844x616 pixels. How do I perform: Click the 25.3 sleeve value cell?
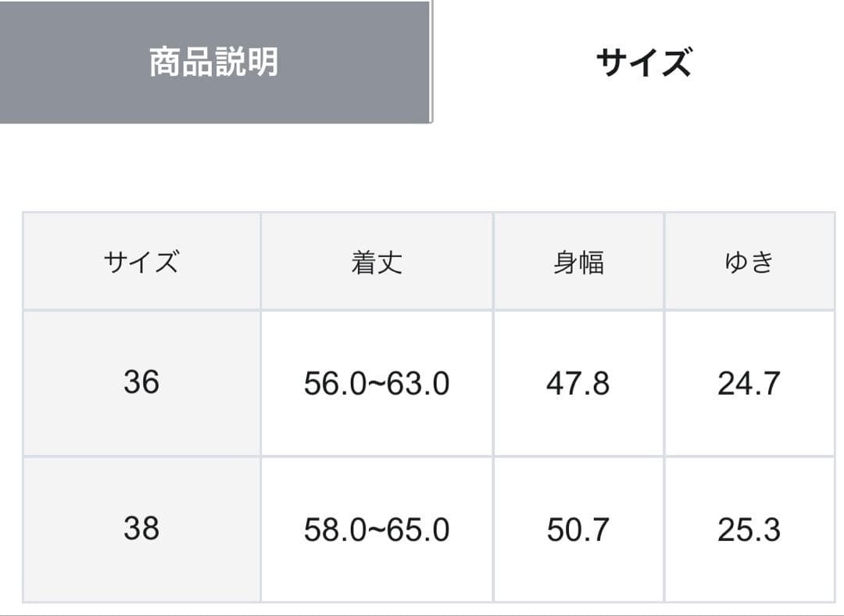749,529
